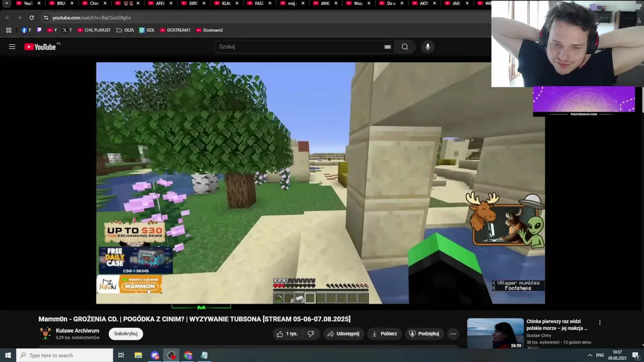This screenshot has height=362, width=644.
Task: Go back with browser back arrow
Action: (7, 18)
